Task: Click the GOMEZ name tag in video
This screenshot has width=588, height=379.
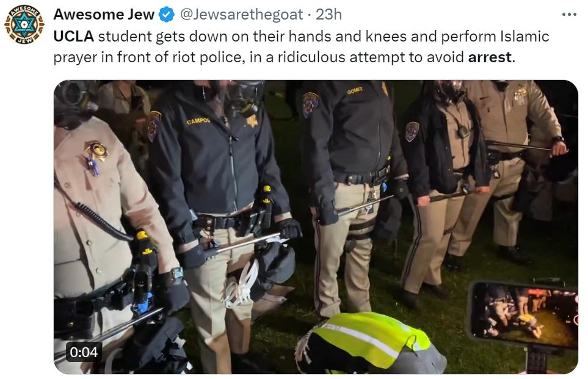Action: tap(354, 91)
